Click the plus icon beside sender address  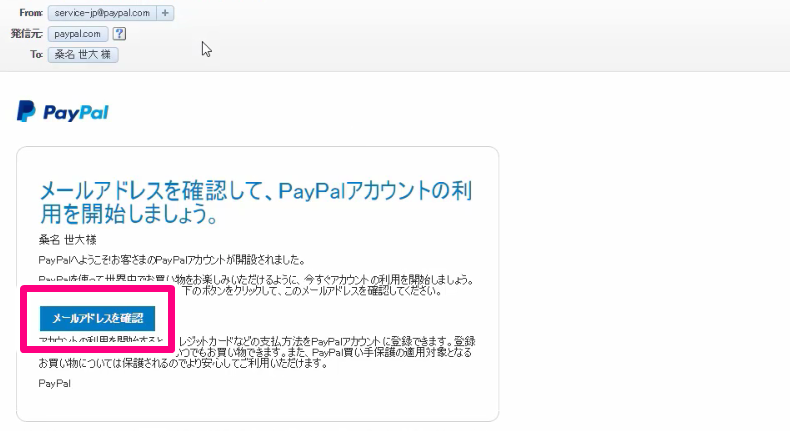pyautogui.click(x=165, y=13)
